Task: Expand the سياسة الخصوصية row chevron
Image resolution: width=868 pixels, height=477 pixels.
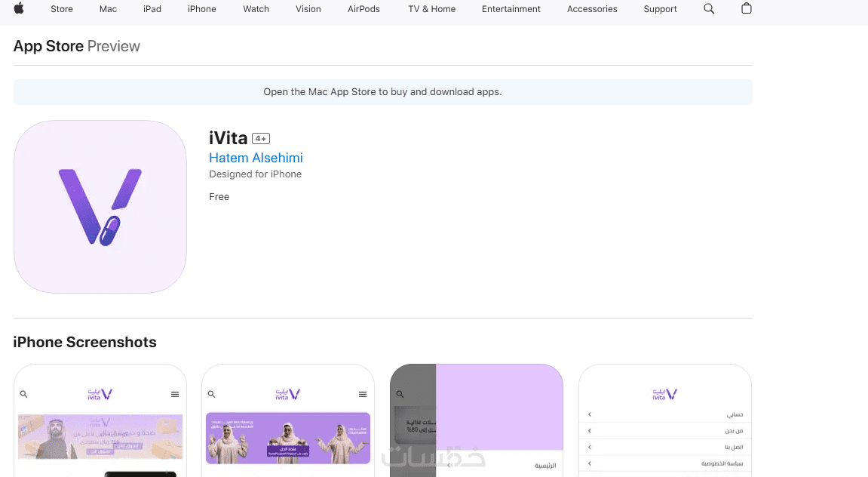Action: (x=590, y=463)
